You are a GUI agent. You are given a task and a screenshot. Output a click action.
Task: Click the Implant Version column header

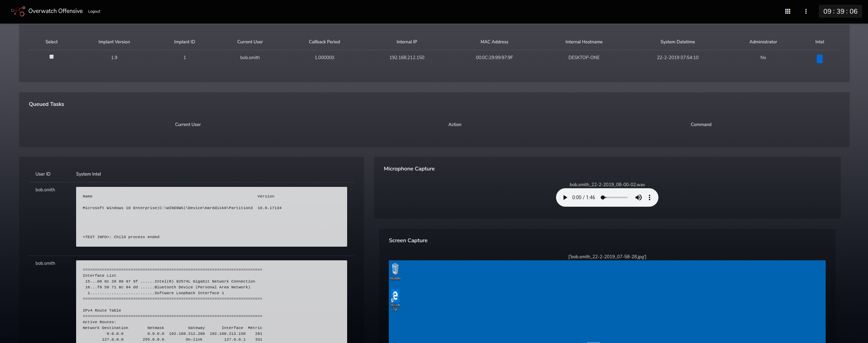pos(114,42)
